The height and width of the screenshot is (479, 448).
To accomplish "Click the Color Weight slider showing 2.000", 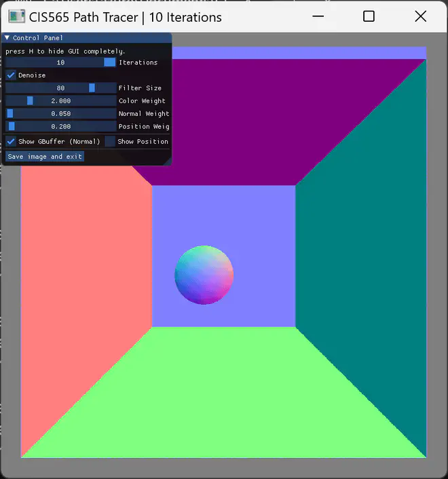I will pos(61,101).
